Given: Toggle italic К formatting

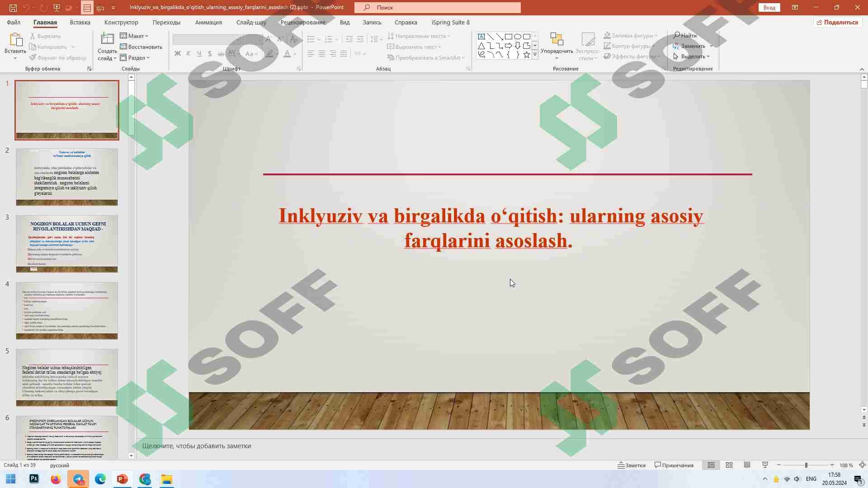Looking at the screenshot, I should click(189, 54).
